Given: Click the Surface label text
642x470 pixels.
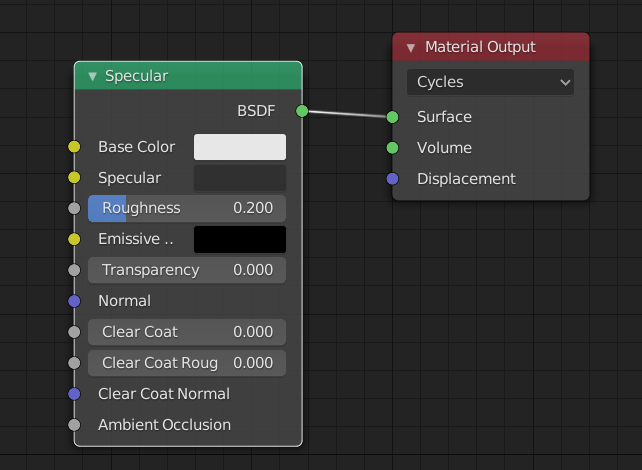Looking at the screenshot, I should tap(444, 117).
